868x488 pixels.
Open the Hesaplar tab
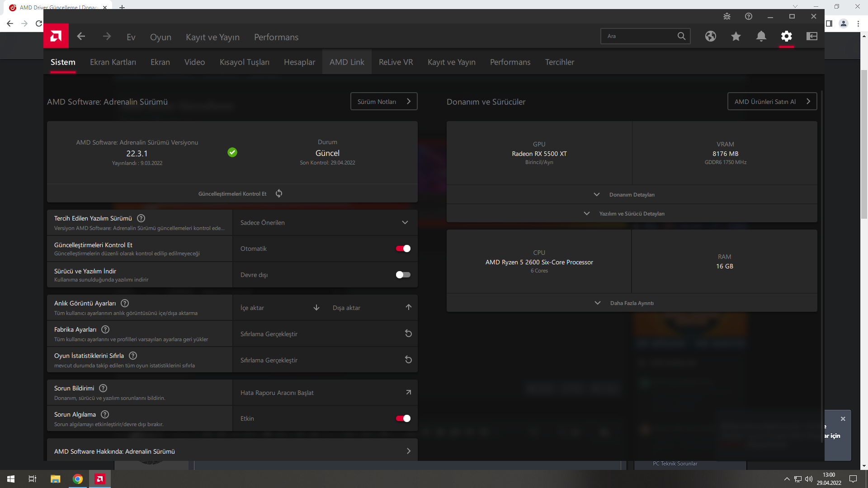click(x=299, y=62)
